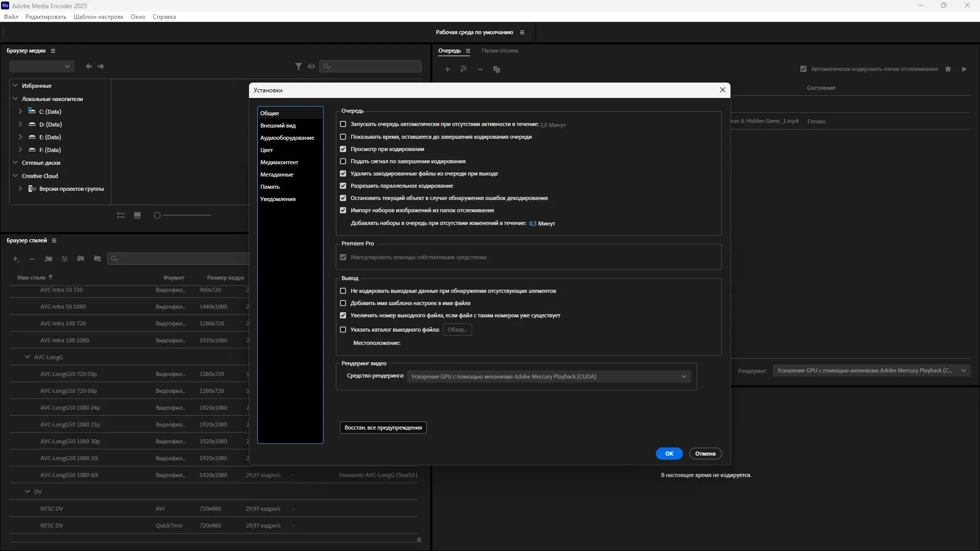Click the eye icon in Media Browser
980x551 pixels.
pyautogui.click(x=311, y=66)
